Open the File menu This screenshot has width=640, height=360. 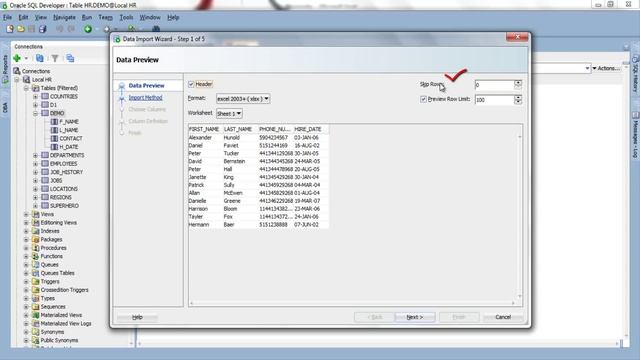pos(7,18)
